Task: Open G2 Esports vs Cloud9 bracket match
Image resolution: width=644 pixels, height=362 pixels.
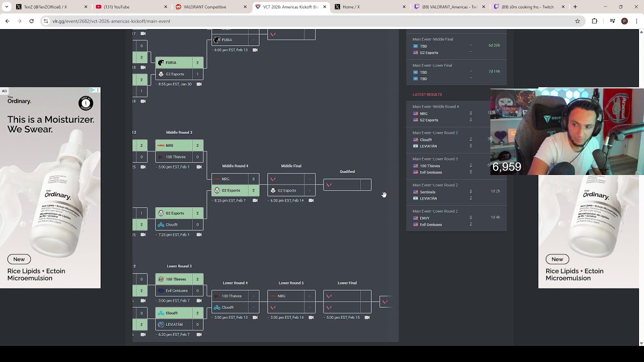Action: (x=179, y=219)
